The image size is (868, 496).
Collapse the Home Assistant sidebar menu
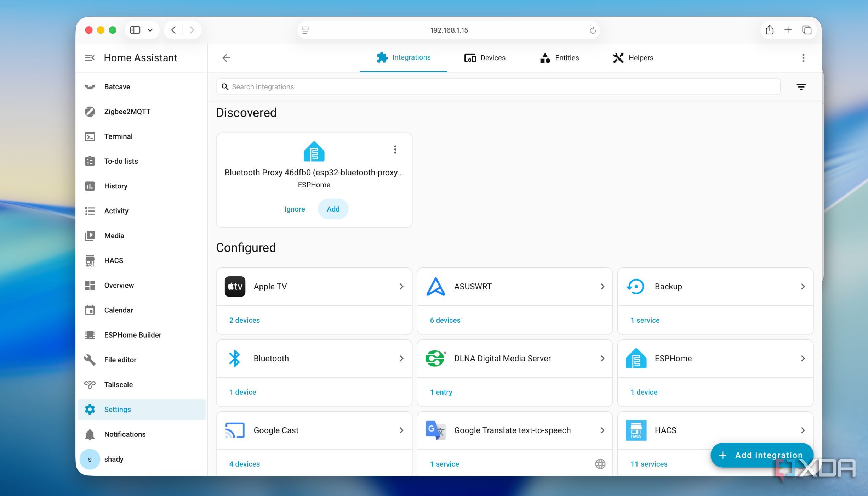[90, 58]
